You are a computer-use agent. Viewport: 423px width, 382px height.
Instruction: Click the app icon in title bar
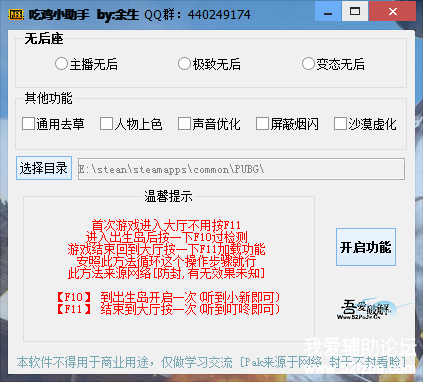(x=16, y=14)
